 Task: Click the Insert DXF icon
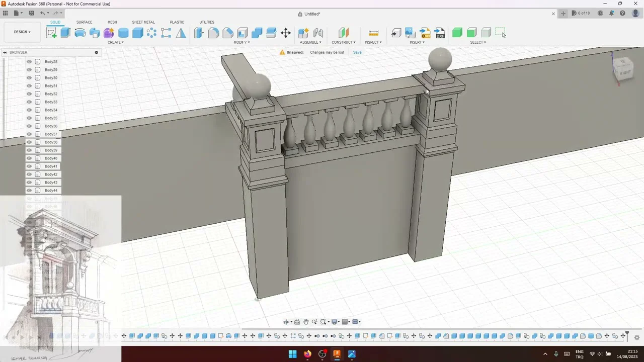pyautogui.click(x=440, y=33)
